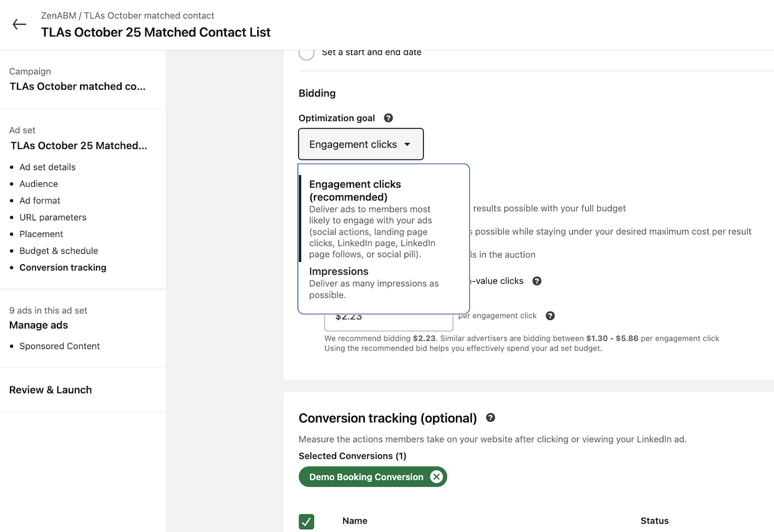This screenshot has width=774, height=532.
Task: Remove the Demo Booking Conversion chip
Action: pyautogui.click(x=436, y=476)
